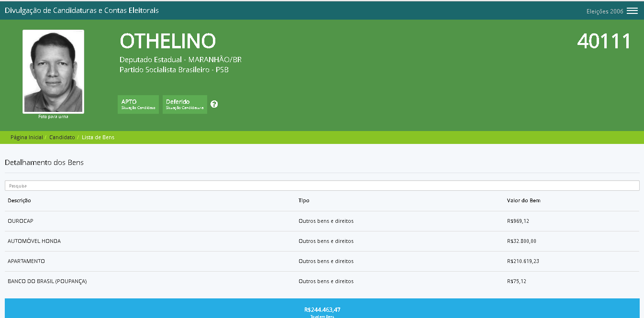Open the hamburger menu icon

tap(632, 11)
